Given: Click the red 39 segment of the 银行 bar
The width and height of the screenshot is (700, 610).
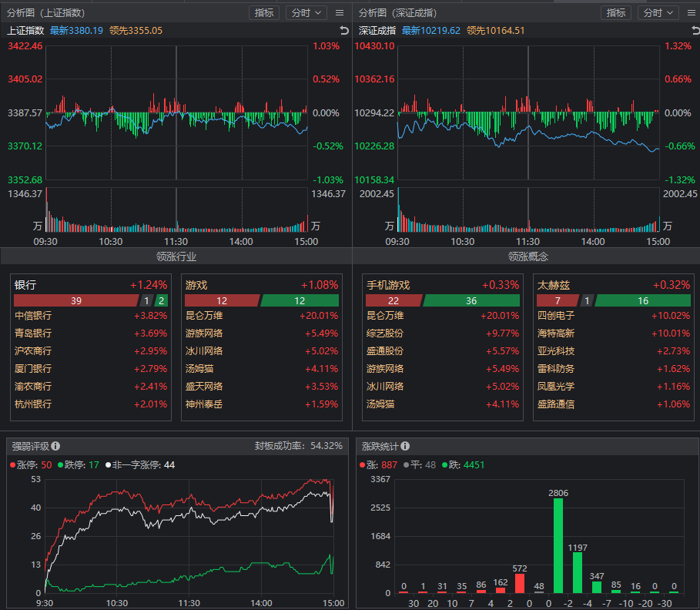Looking at the screenshot, I should click(x=75, y=301).
